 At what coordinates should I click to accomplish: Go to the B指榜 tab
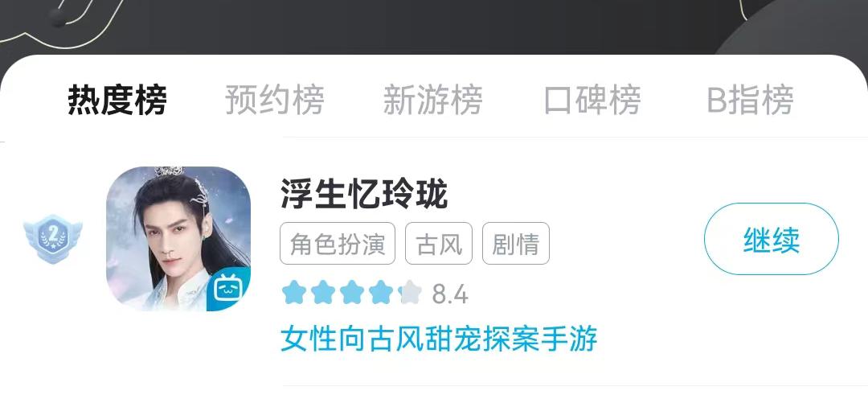[751, 100]
